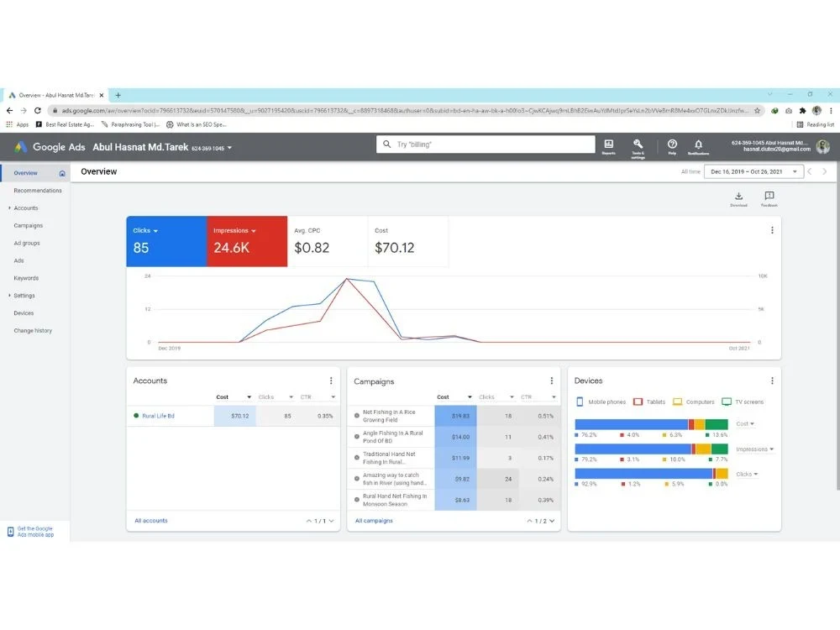Screen dimensions: 840x630
Task: Go to Recommendations in sidebar
Action: (x=38, y=190)
